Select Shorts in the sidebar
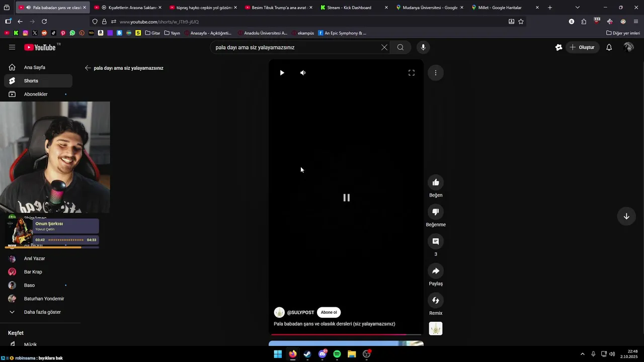The image size is (644, 362). click(x=38, y=81)
